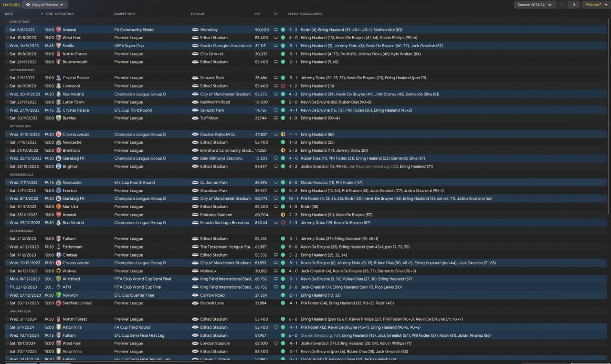Click the TV icon on the Sevilla row
This screenshot has width=611, height=364.
(x=275, y=46)
